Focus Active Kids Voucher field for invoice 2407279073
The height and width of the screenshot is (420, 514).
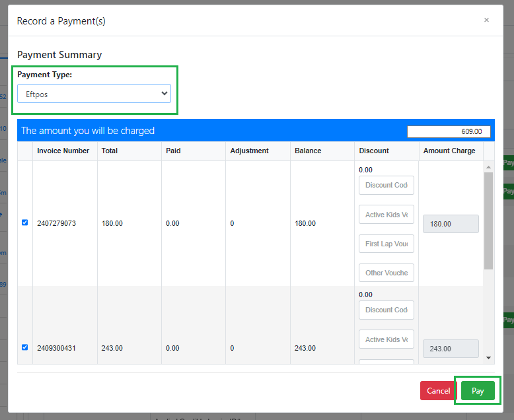click(386, 215)
